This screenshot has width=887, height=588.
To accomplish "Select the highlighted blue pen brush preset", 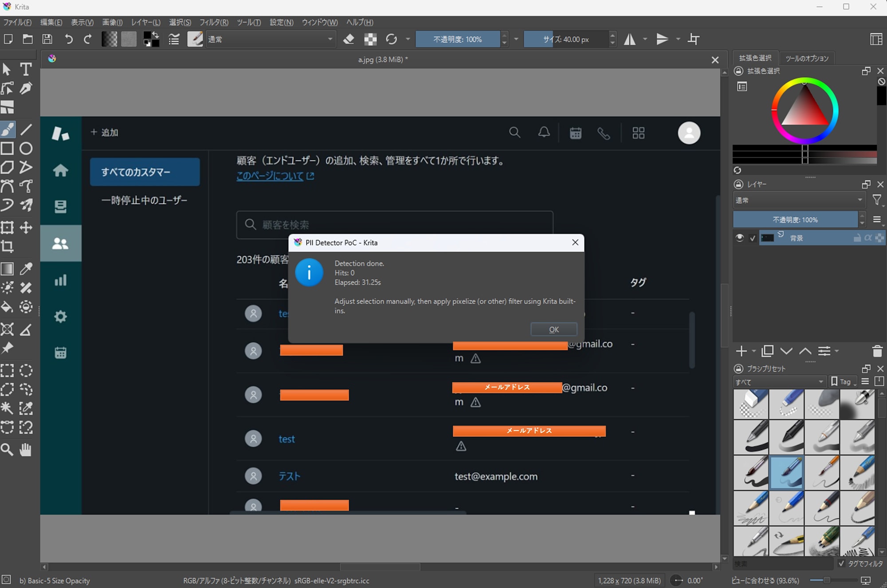I will 787,473.
